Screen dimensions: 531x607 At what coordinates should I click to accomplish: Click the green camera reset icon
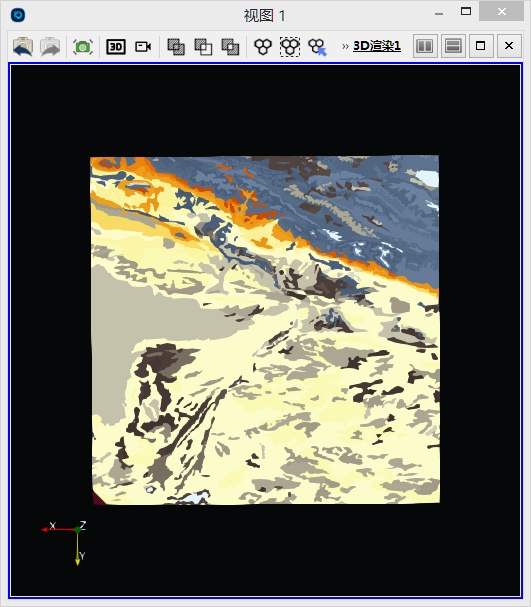click(x=83, y=47)
